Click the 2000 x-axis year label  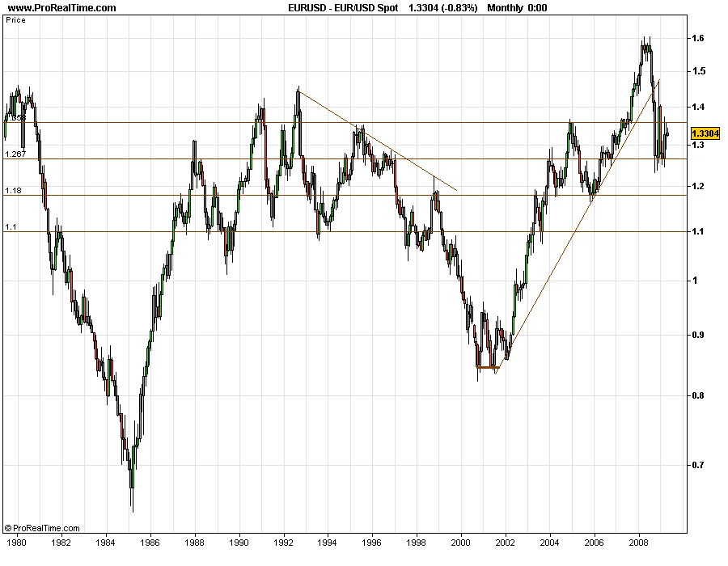click(x=461, y=543)
